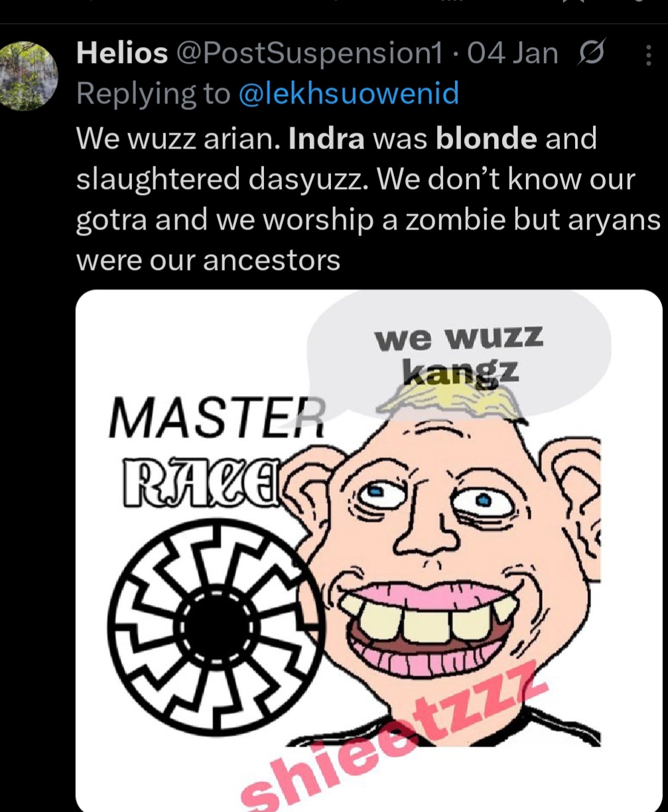Open the Helios profile avatar
Image resolution: width=668 pixels, height=812 pixels.
tap(29, 76)
